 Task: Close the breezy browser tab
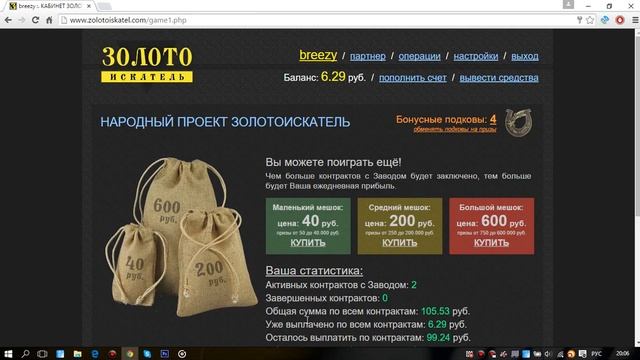(89, 6)
